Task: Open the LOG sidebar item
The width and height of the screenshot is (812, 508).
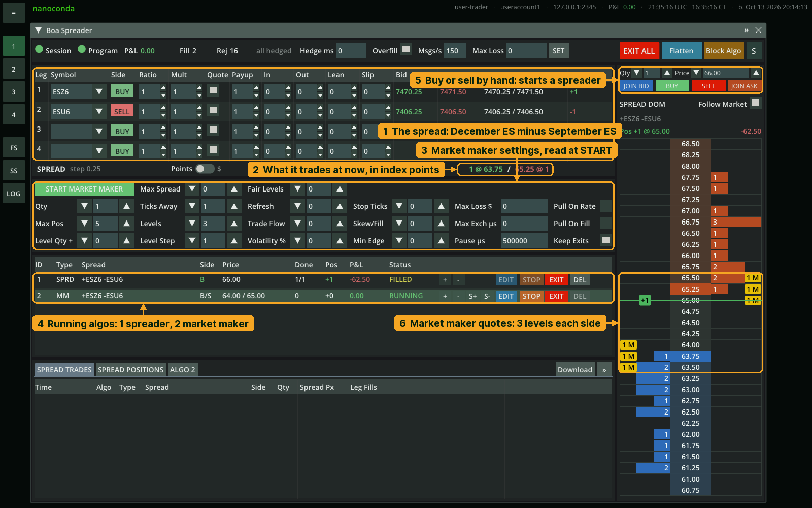Action: pyautogui.click(x=14, y=194)
